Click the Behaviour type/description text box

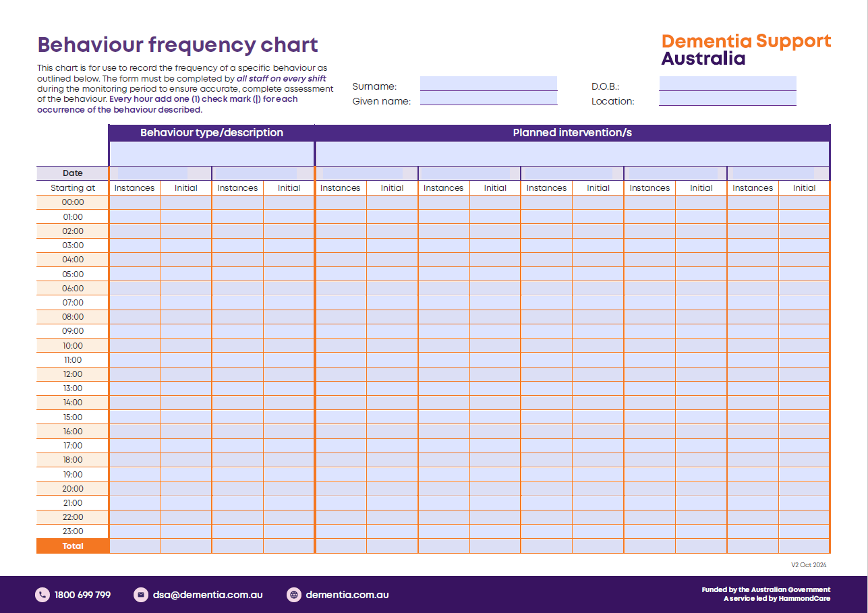(211, 154)
